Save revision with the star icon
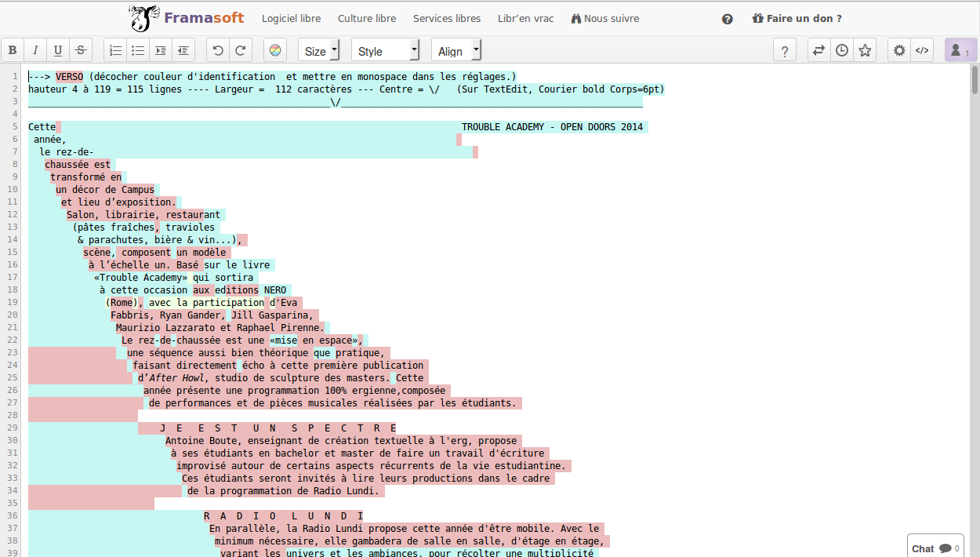980x557 pixels. tap(865, 50)
